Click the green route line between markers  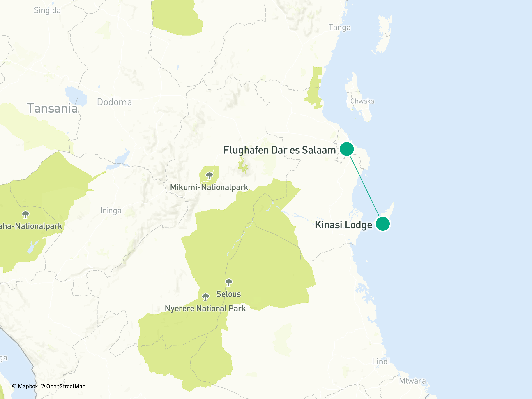[365, 186]
